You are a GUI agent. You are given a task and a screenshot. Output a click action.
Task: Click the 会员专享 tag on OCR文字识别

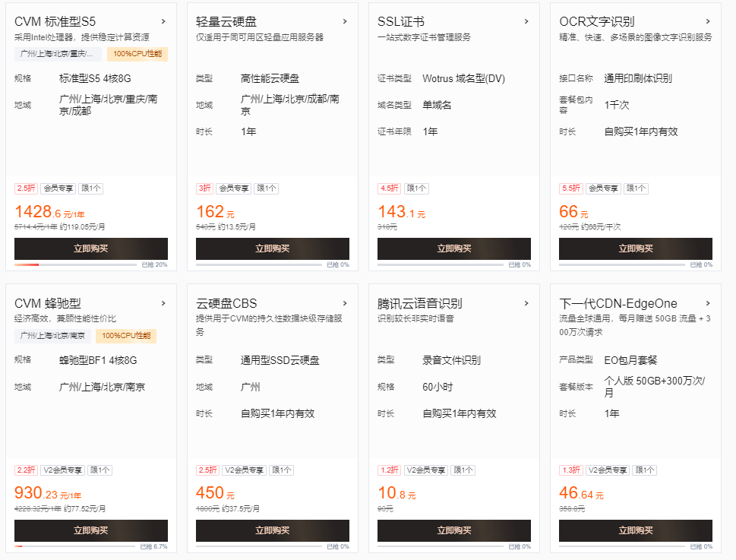click(x=603, y=188)
